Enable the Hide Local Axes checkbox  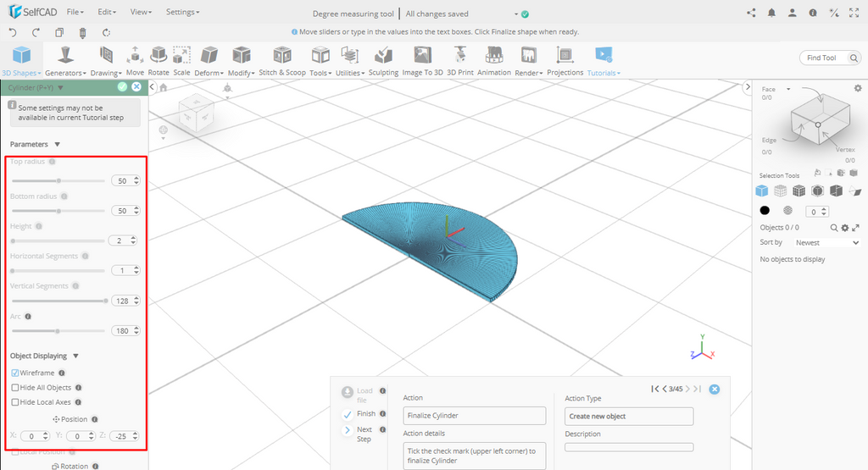[x=15, y=402]
